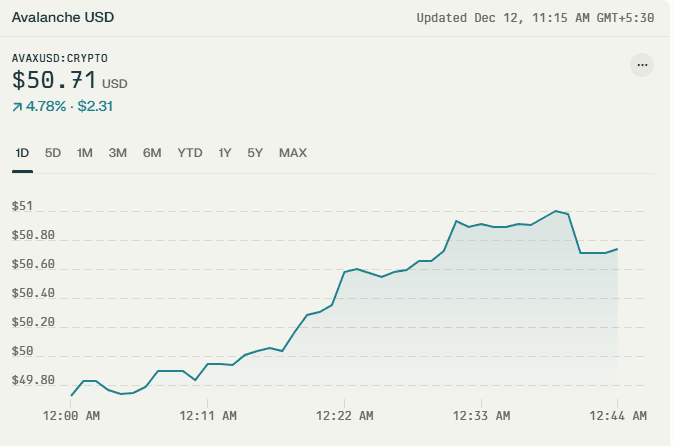Switch to the 1M time range
673x446 pixels.
85,153
